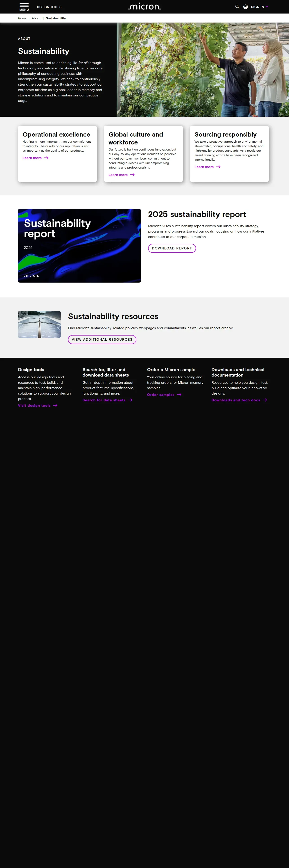The height and width of the screenshot is (868, 289).
Task: Click Learn more under Global culture and workforce
Action: [x=122, y=175]
